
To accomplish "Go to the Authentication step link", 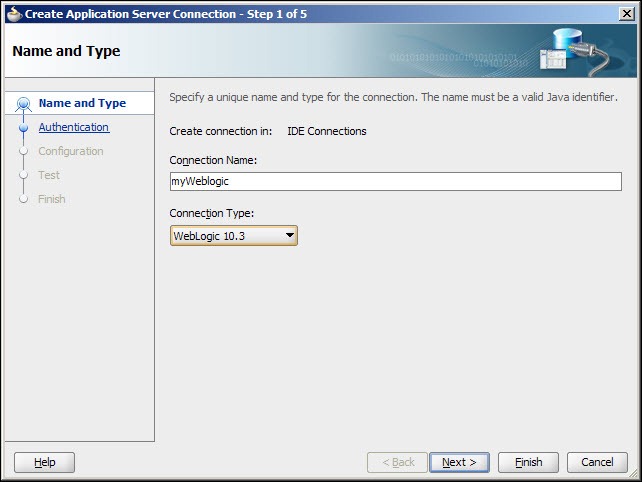I will tap(74, 127).
